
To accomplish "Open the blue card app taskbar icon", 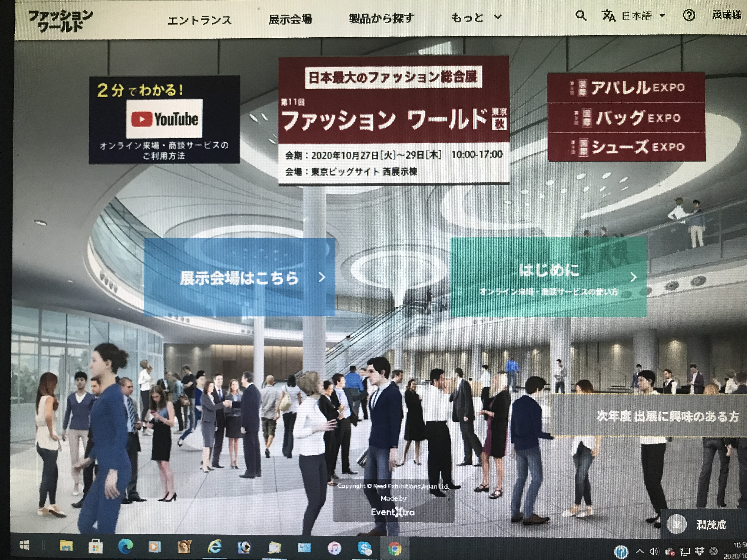I will [304, 548].
